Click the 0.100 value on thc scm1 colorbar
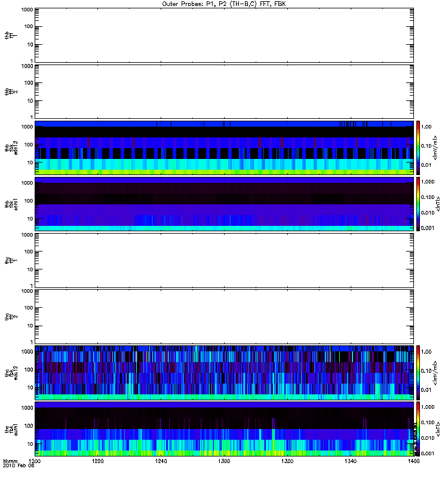 428,422
